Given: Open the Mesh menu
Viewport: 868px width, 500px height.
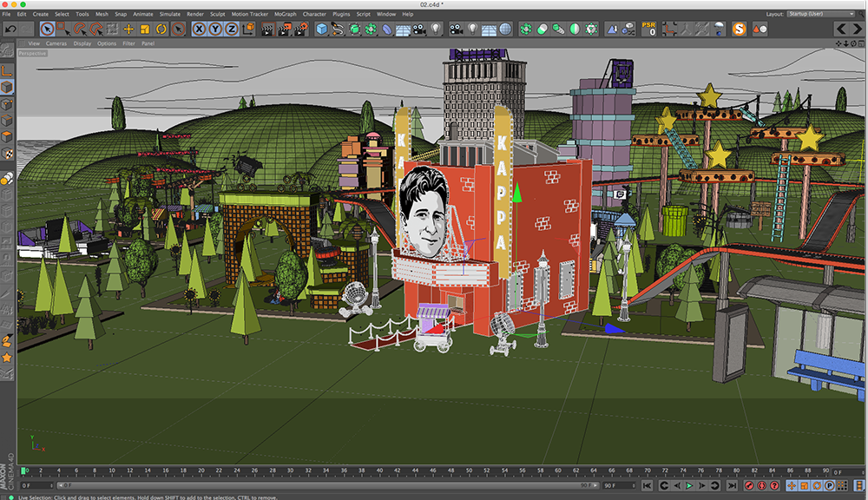Looking at the screenshot, I should 102,14.
